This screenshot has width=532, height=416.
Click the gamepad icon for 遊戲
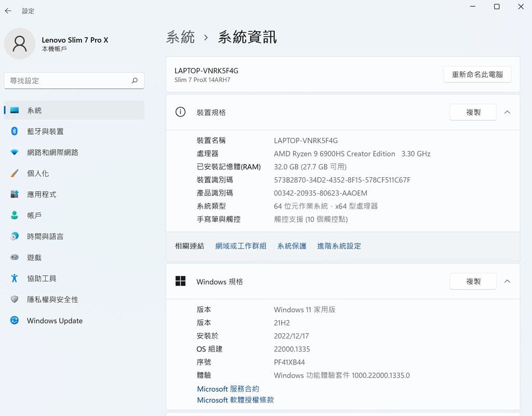pyautogui.click(x=15, y=257)
